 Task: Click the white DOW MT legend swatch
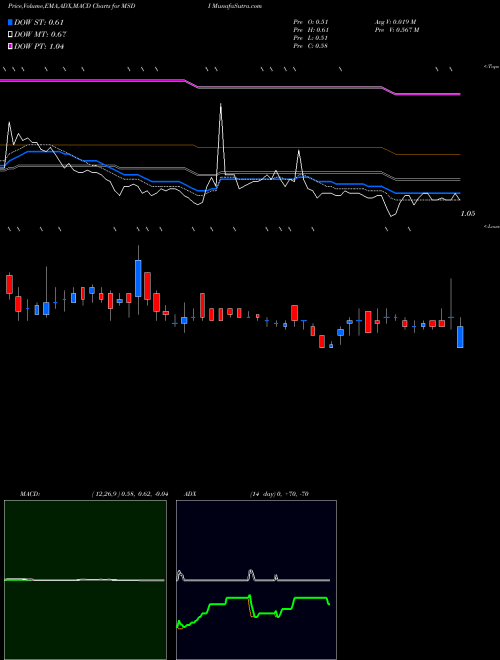tap(10, 35)
